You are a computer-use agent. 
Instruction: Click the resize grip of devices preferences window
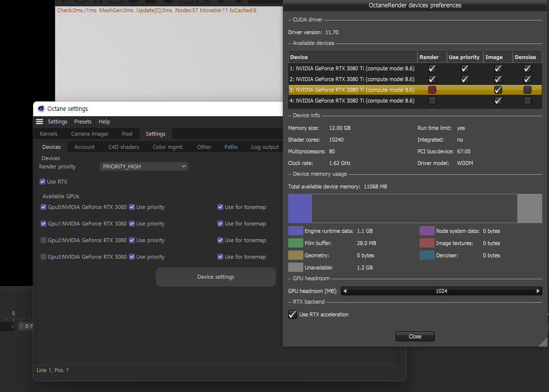(544, 342)
